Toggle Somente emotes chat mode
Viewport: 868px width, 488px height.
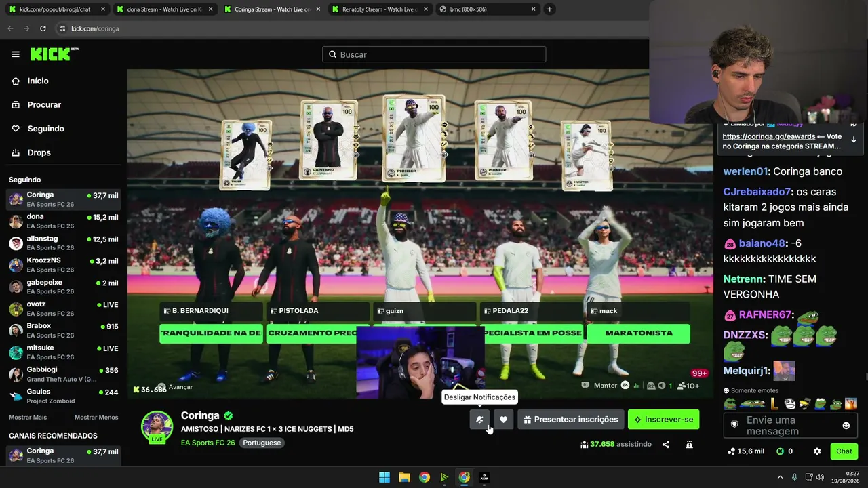[751, 390]
